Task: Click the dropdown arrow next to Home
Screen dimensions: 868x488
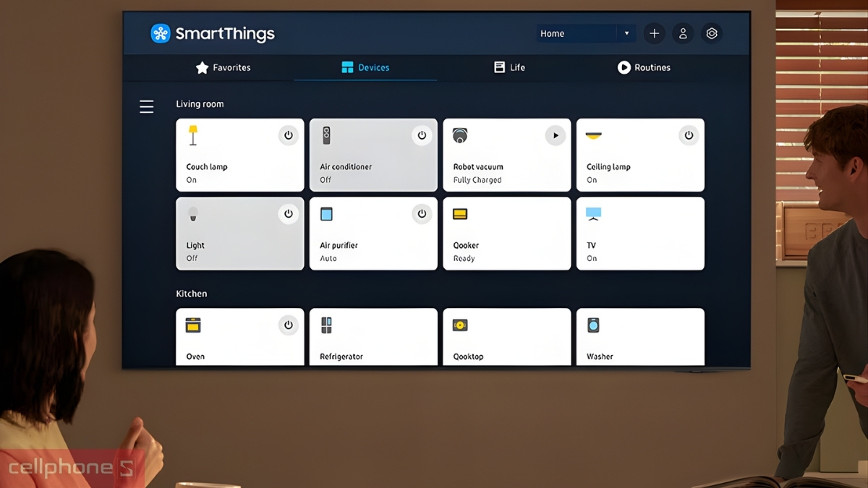Action: [626, 33]
